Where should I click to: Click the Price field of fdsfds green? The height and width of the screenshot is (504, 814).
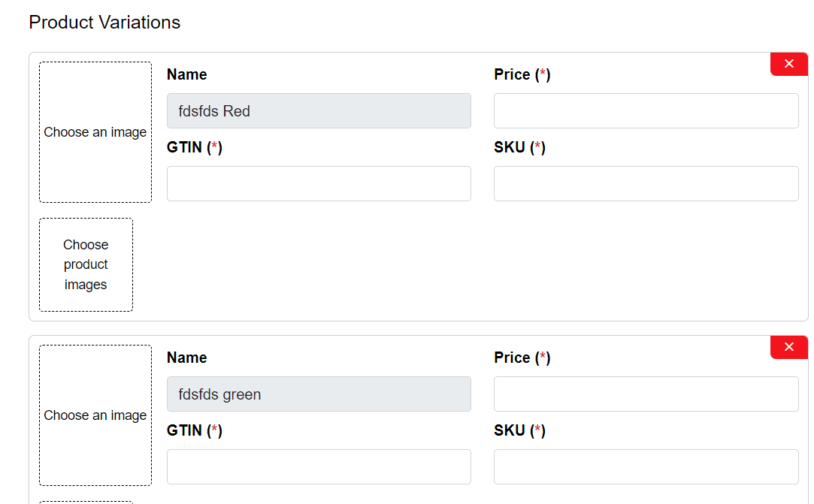pyautogui.click(x=646, y=394)
